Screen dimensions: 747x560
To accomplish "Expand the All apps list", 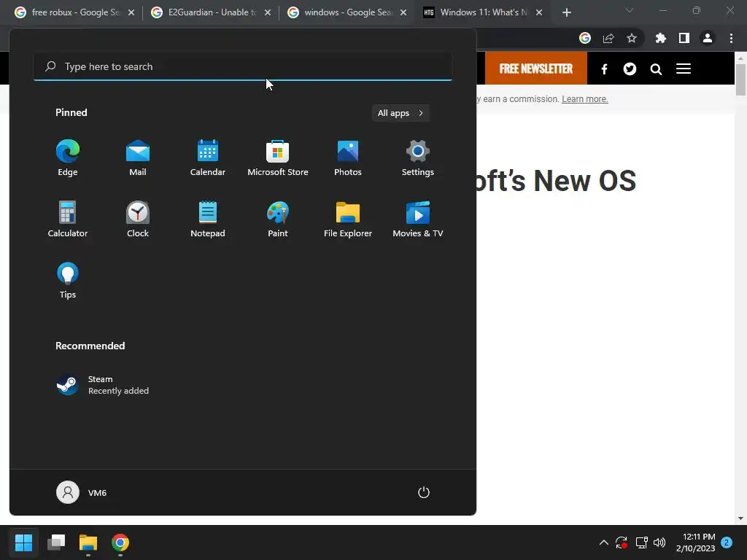I will coord(400,113).
